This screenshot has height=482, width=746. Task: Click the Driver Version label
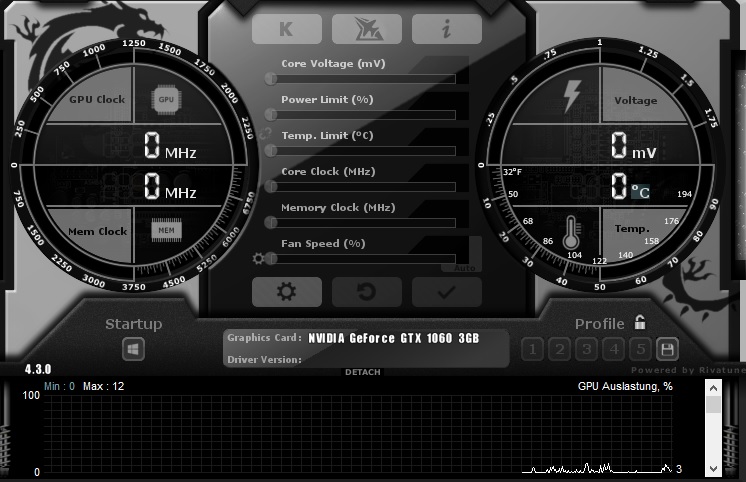coord(264,360)
